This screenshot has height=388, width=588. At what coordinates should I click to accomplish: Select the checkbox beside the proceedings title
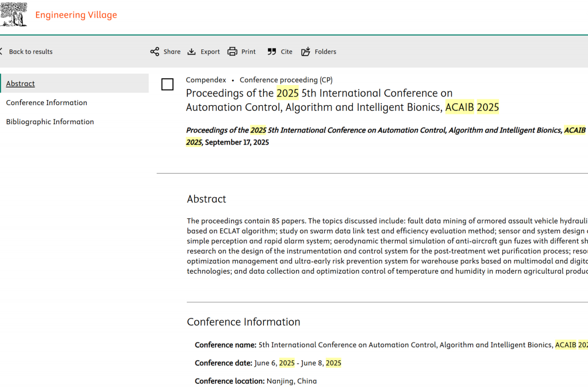[x=167, y=84]
